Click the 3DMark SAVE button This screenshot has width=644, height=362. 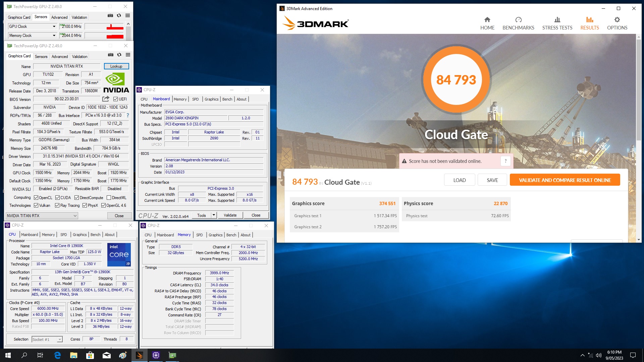492,180
